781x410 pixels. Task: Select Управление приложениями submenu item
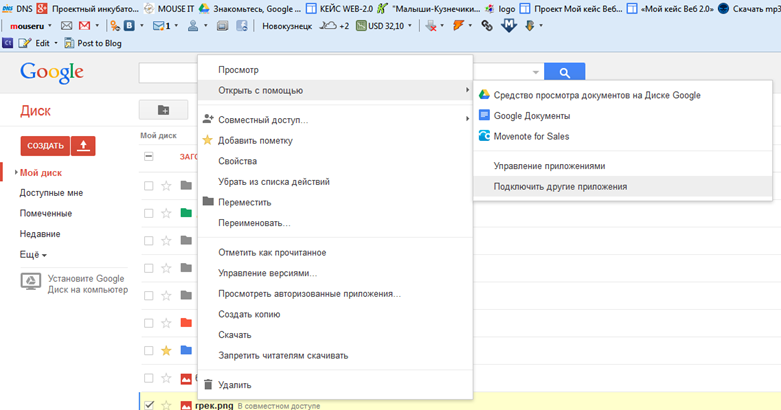click(x=623, y=166)
